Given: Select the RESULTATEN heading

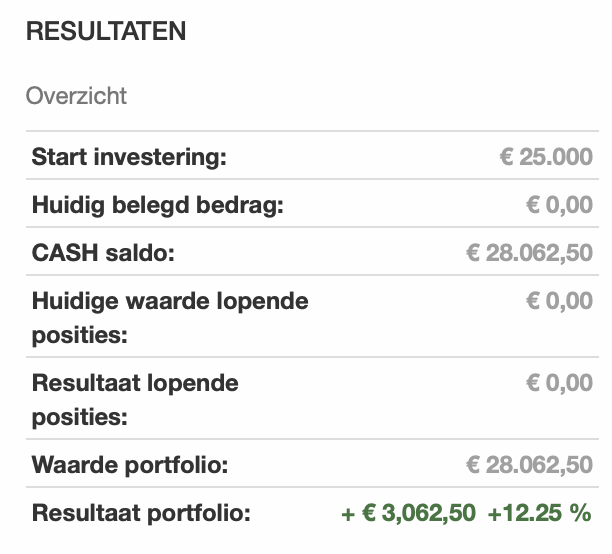Looking at the screenshot, I should click(x=106, y=31).
